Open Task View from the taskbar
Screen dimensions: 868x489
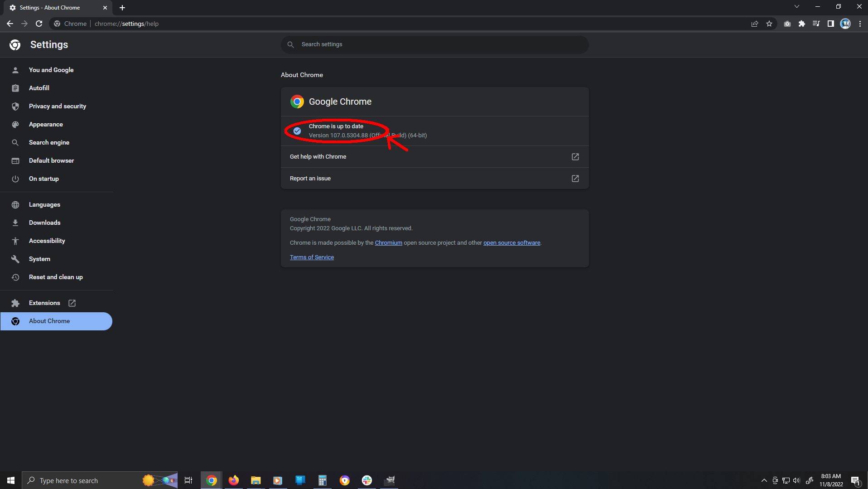(188, 480)
